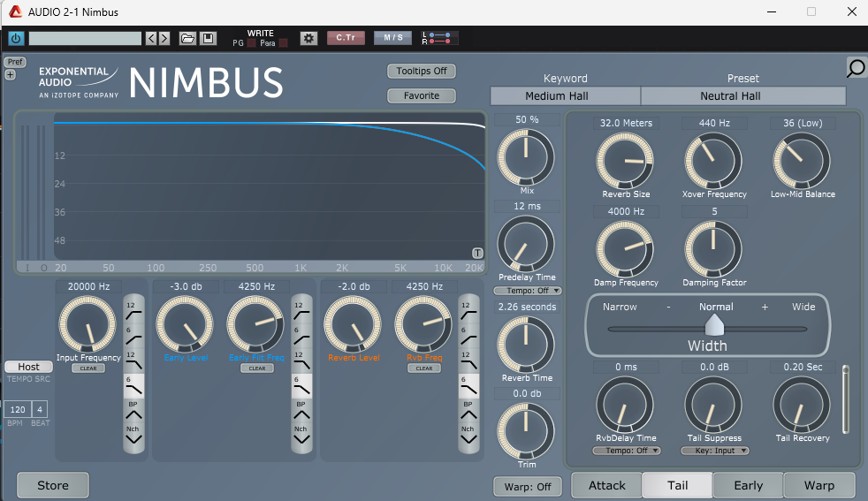Select 12 dB high-pass for Input Frequency filter
This screenshot has height=501, width=868.
coord(133,311)
